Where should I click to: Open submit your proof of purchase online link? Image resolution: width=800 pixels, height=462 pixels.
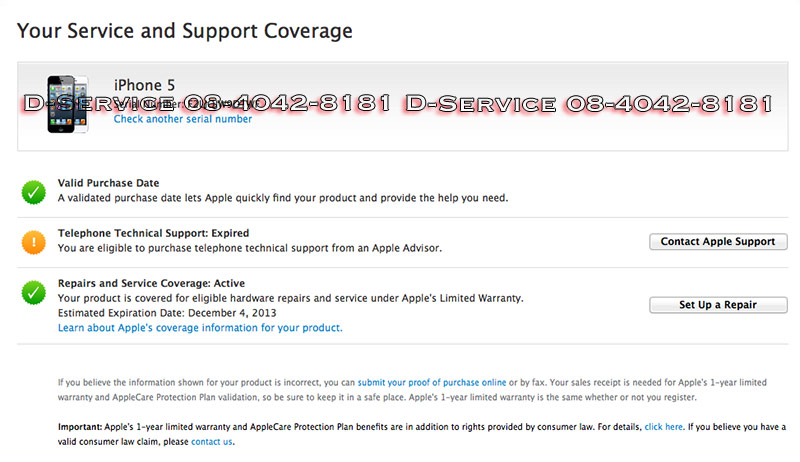tap(432, 382)
